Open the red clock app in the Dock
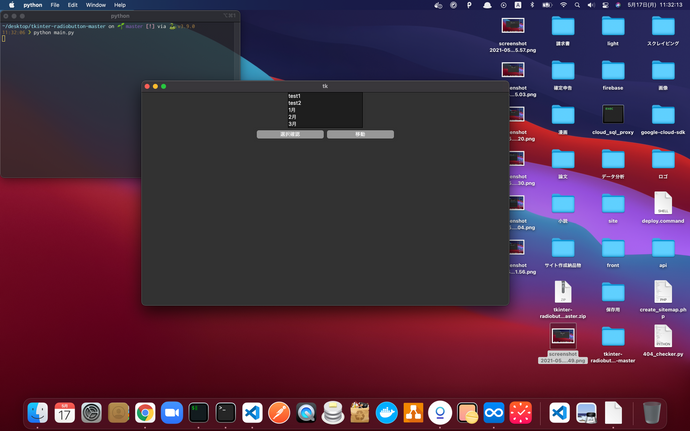The height and width of the screenshot is (431, 690). pyautogui.click(x=521, y=413)
